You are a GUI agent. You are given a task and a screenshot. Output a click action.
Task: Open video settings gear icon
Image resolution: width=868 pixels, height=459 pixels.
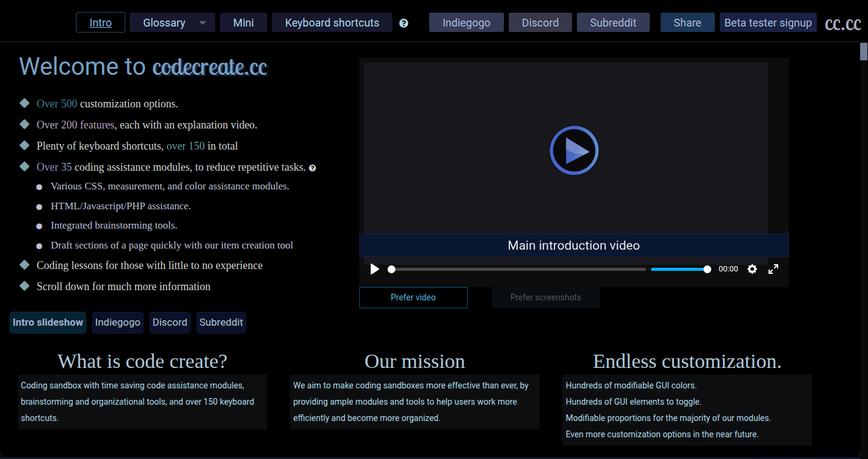pyautogui.click(x=752, y=269)
